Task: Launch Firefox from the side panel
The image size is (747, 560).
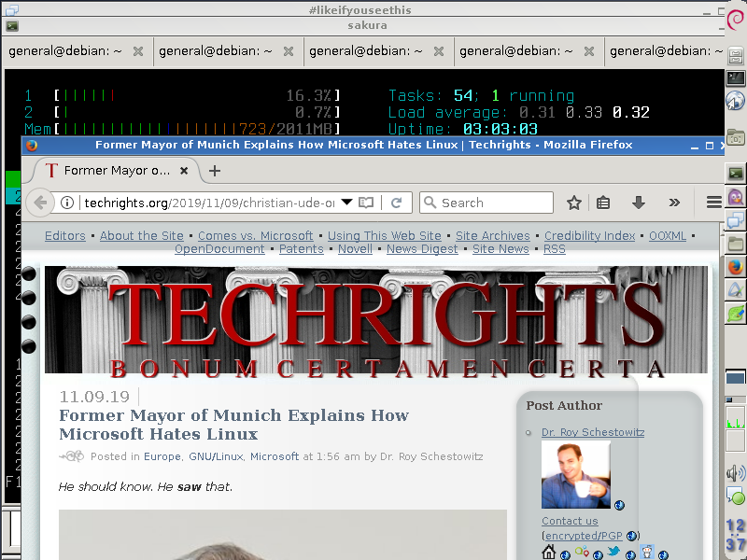Action: click(736, 267)
